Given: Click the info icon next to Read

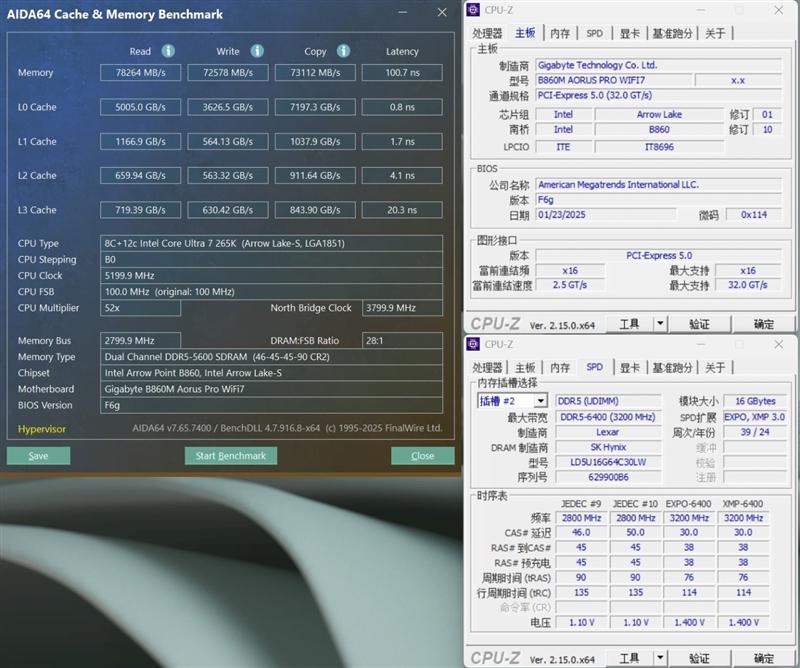Looking at the screenshot, I should coord(168,51).
